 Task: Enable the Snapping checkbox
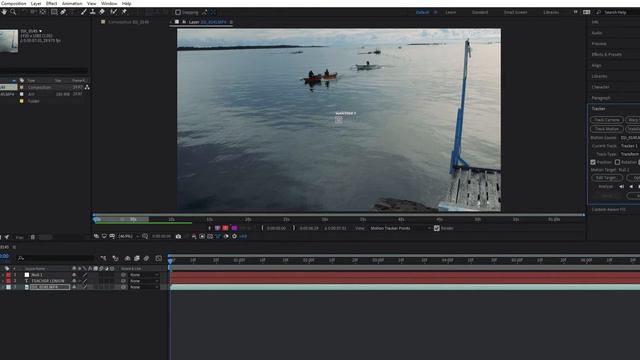[x=178, y=13]
